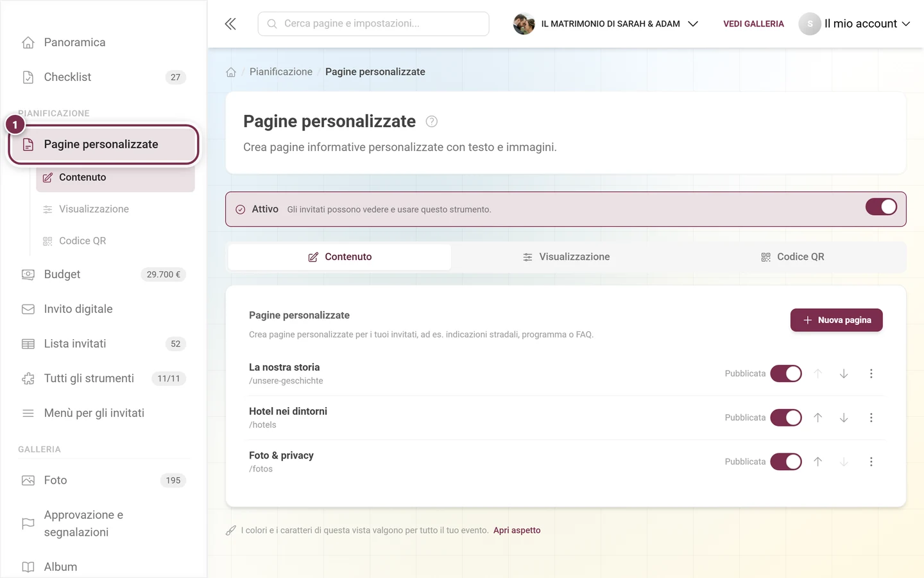This screenshot has height=578, width=924.
Task: Open the event selector dropdown chevron
Action: (x=693, y=24)
